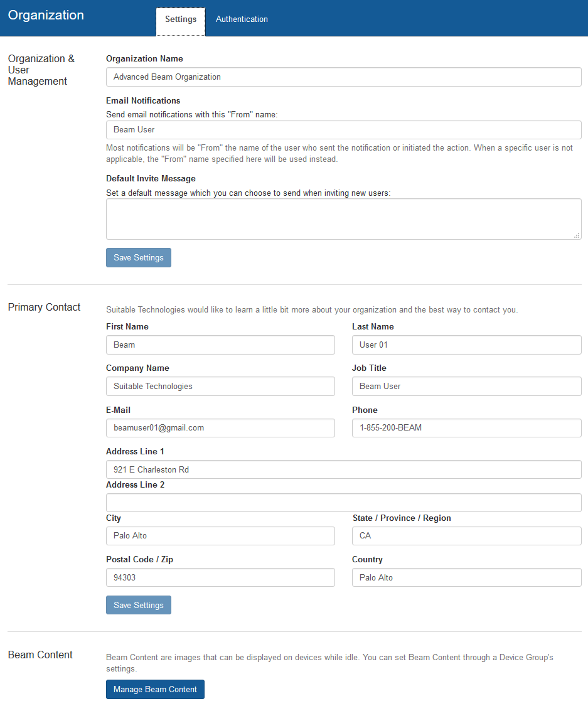
Task: Click the Last Name input
Action: pos(466,345)
